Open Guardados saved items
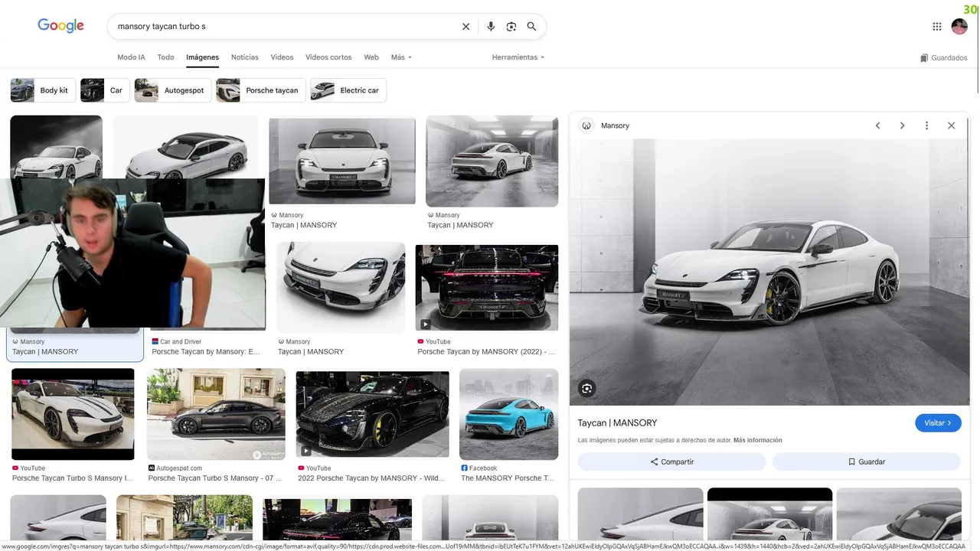Image resolution: width=980 pixels, height=551 pixels. pyautogui.click(x=944, y=57)
